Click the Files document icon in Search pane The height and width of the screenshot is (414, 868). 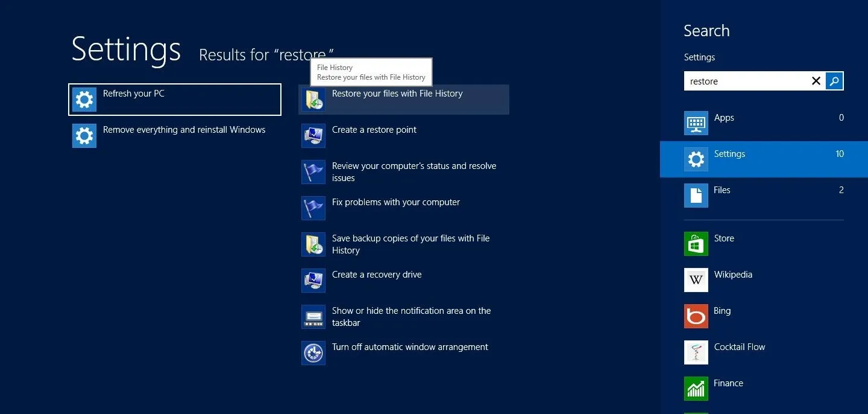(x=696, y=196)
